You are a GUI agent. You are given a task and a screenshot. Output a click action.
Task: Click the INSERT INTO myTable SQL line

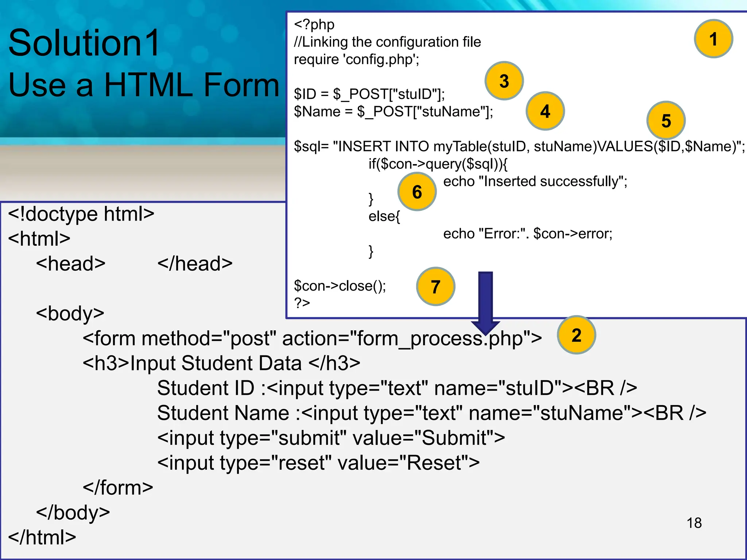[x=519, y=147]
